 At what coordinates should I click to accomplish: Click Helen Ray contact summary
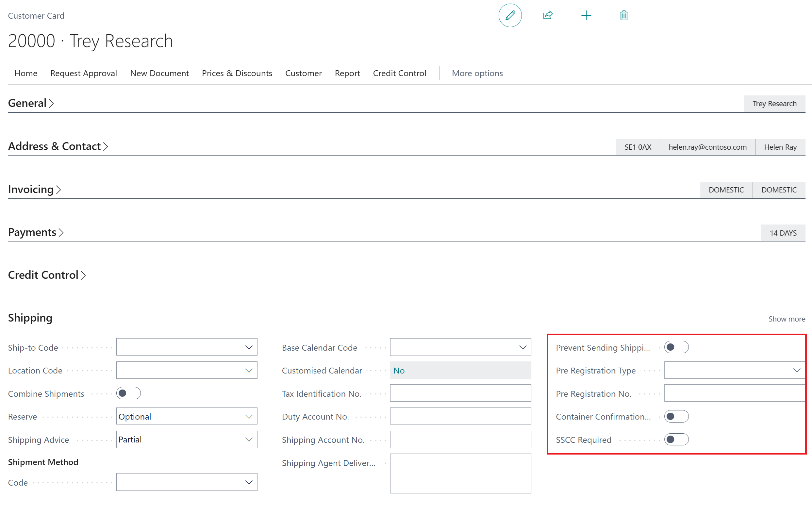(780, 147)
